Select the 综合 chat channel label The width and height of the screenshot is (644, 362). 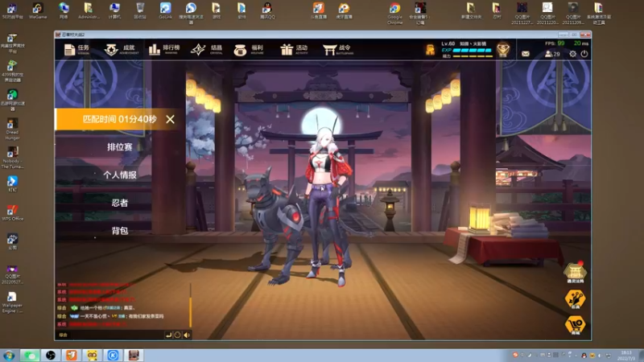63,335
